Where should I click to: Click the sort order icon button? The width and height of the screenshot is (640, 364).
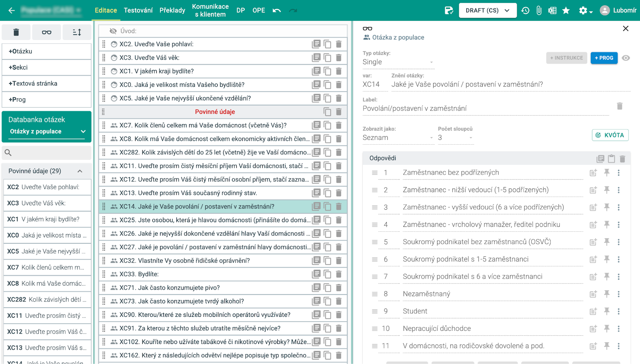[x=77, y=32]
